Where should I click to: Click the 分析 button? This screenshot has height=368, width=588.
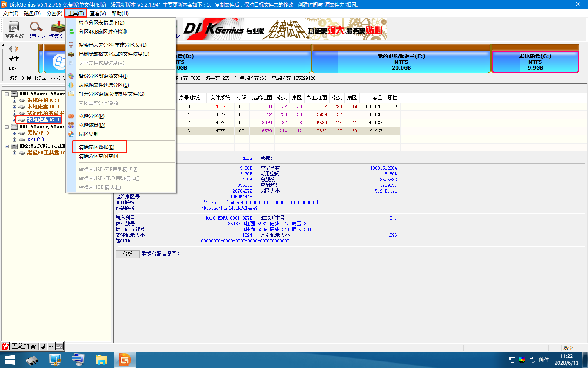[x=128, y=254]
